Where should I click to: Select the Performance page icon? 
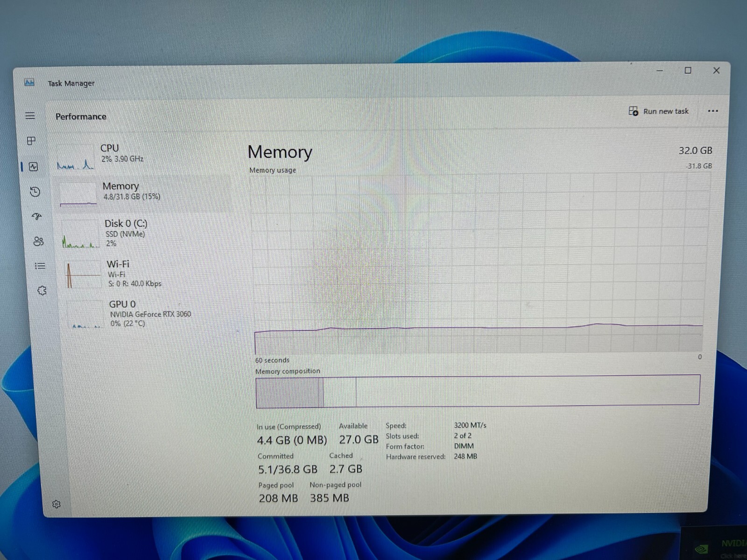[x=33, y=167]
